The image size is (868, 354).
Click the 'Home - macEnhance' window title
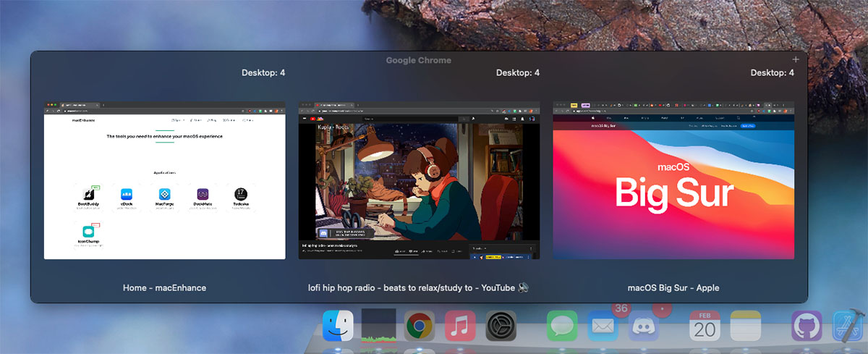[165, 288]
